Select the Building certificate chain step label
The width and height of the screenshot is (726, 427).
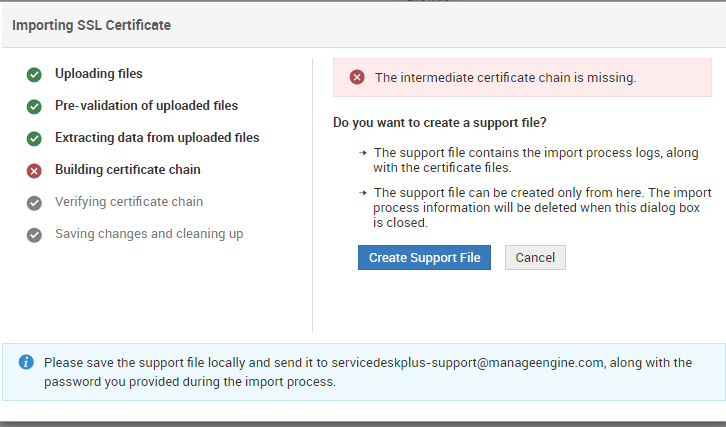128,170
